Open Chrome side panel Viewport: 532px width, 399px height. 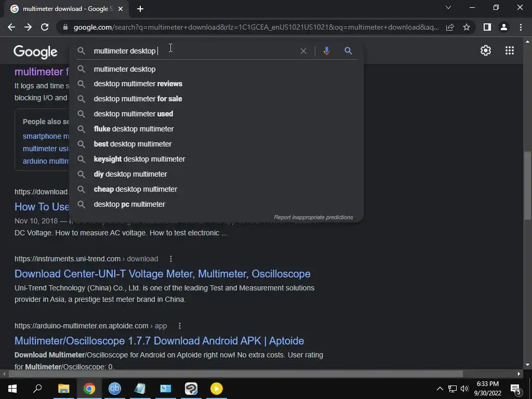tap(487, 27)
